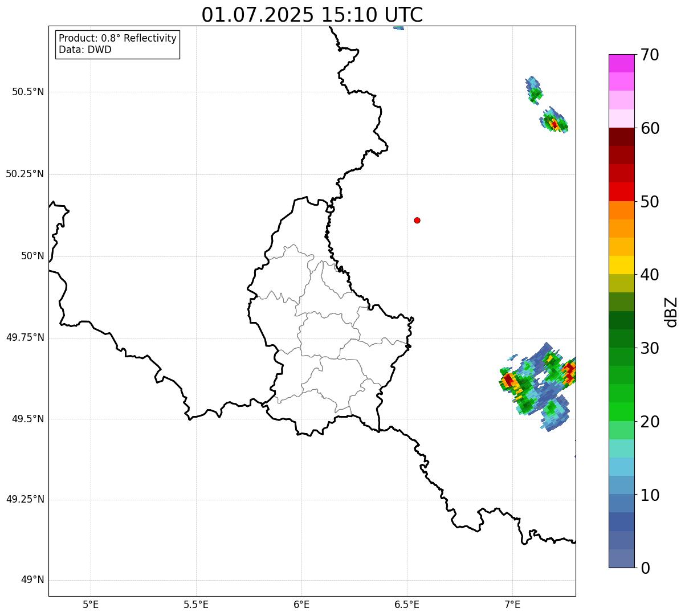Click the 50.25°N latitude label
This screenshot has width=685, height=616.
[25, 174]
